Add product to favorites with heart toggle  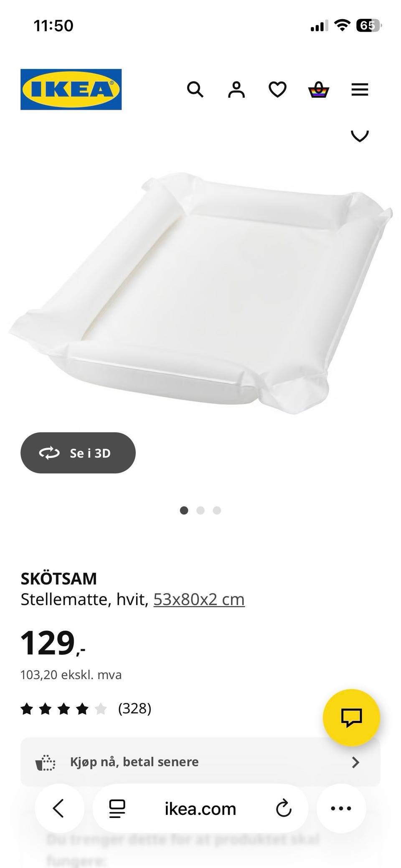(x=360, y=136)
